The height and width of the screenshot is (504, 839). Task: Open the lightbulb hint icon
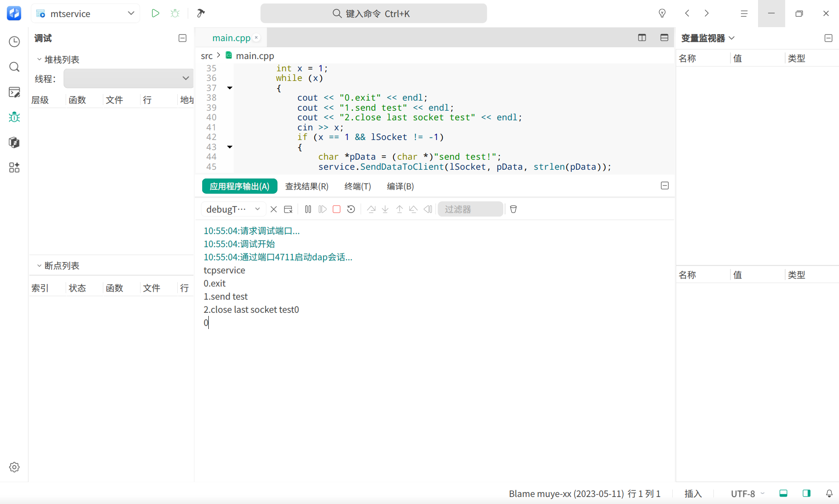coord(662,13)
